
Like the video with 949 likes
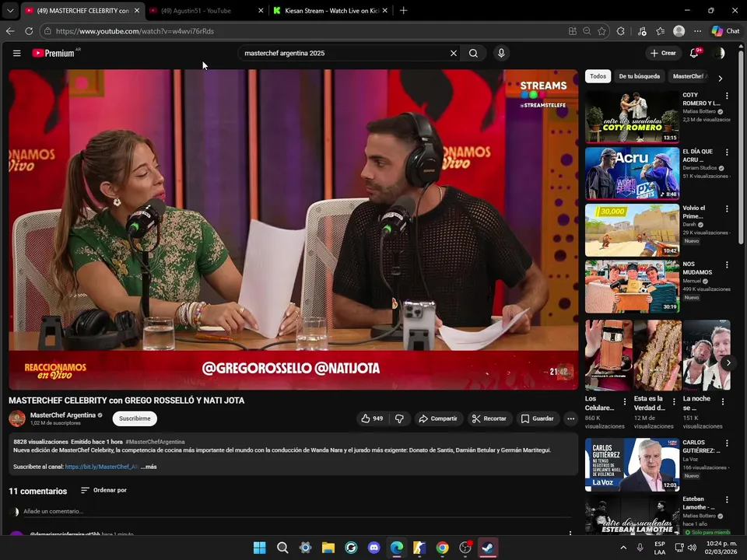[372, 418]
